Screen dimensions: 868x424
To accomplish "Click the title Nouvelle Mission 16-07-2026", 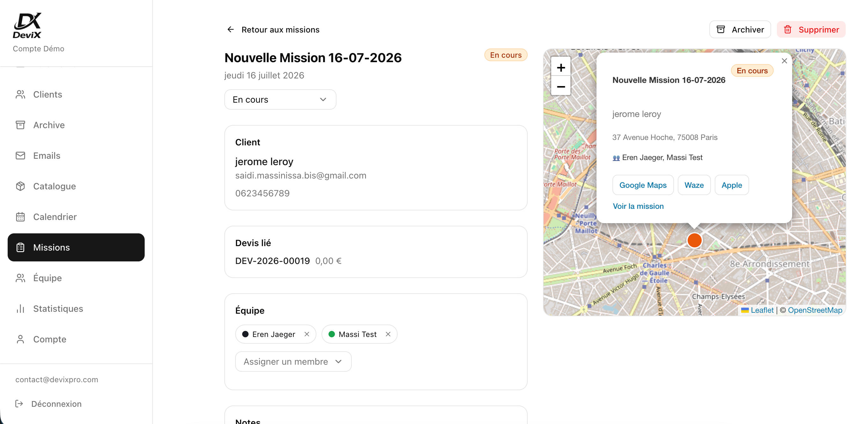I will tap(313, 58).
